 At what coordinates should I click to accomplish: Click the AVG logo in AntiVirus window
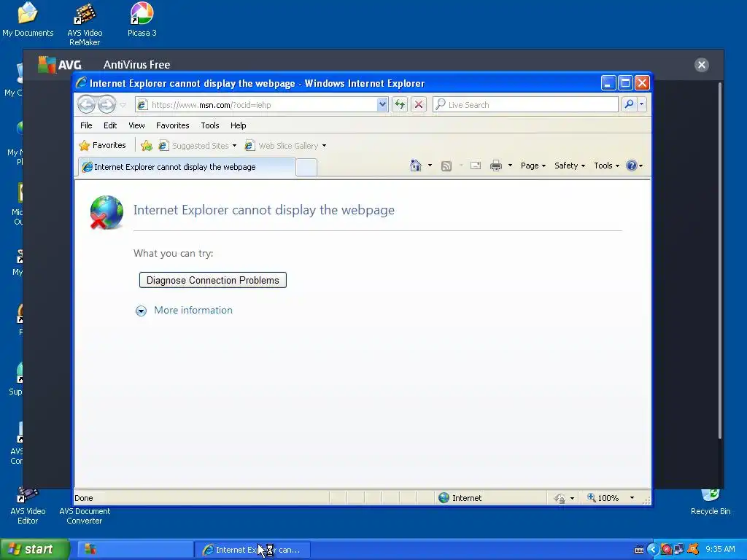pyautogui.click(x=60, y=64)
